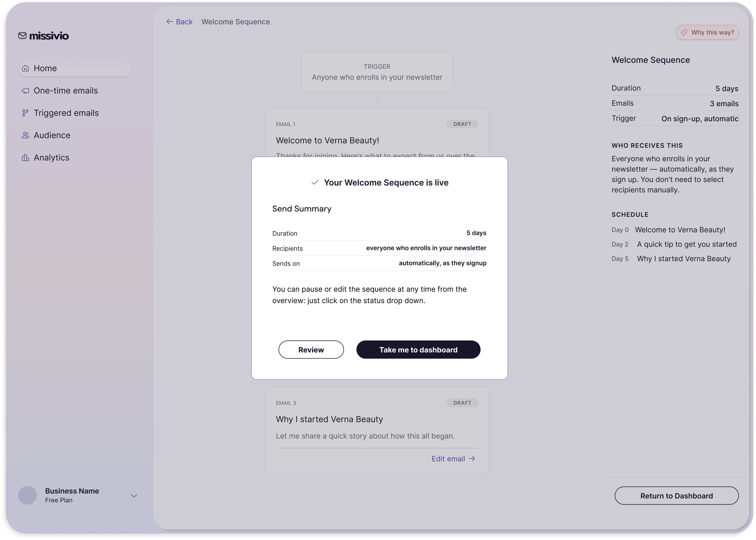This screenshot has width=756, height=540.
Task: Click the Home house icon
Action: [25, 69]
